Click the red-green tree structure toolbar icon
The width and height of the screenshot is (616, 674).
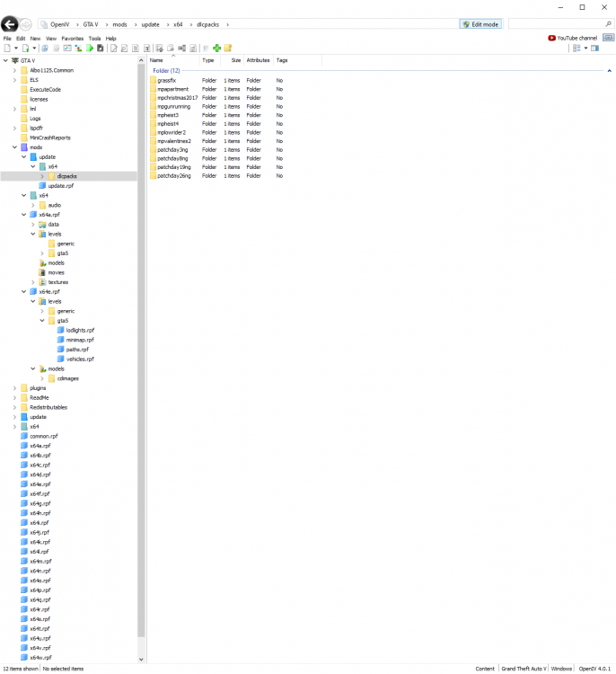(78, 49)
